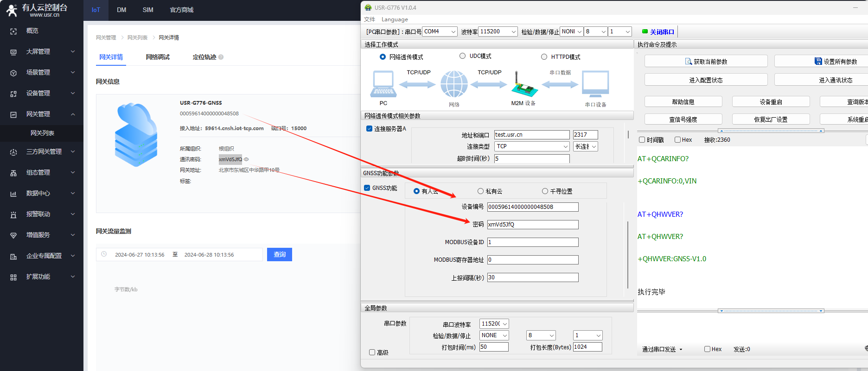The width and height of the screenshot is (868, 371).
Task: Click the 大屏管理 monitor icon in sidebar
Action: (x=13, y=52)
